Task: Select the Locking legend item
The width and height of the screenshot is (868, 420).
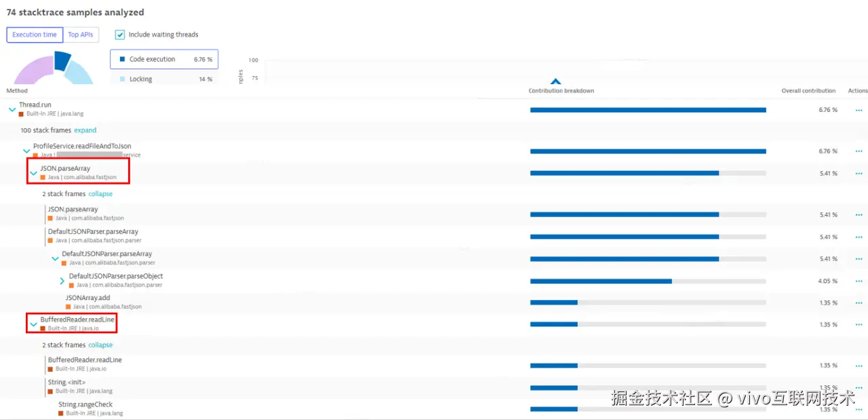Action: coord(163,79)
